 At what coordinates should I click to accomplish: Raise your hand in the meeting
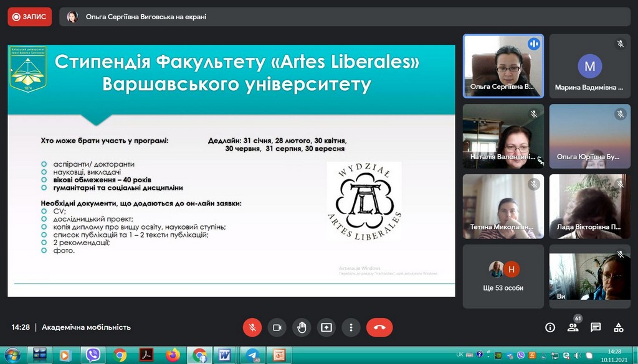pyautogui.click(x=302, y=327)
